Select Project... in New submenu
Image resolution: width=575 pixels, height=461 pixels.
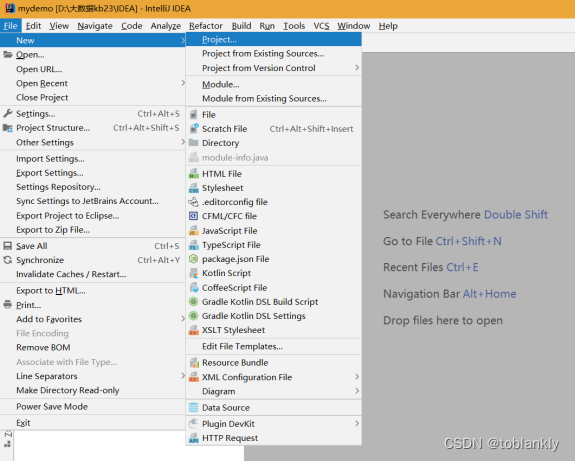click(x=274, y=40)
